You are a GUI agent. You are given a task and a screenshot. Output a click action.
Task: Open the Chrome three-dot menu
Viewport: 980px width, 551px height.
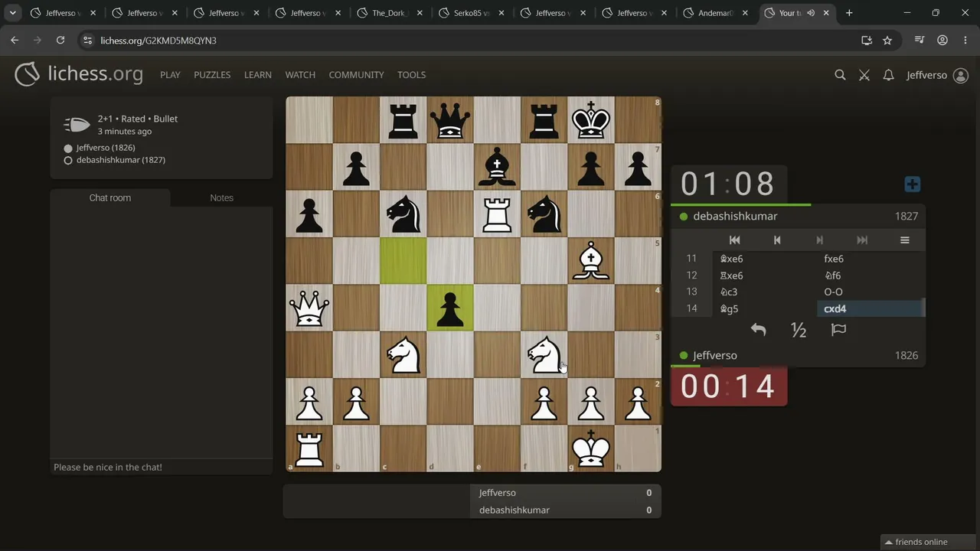965,41
